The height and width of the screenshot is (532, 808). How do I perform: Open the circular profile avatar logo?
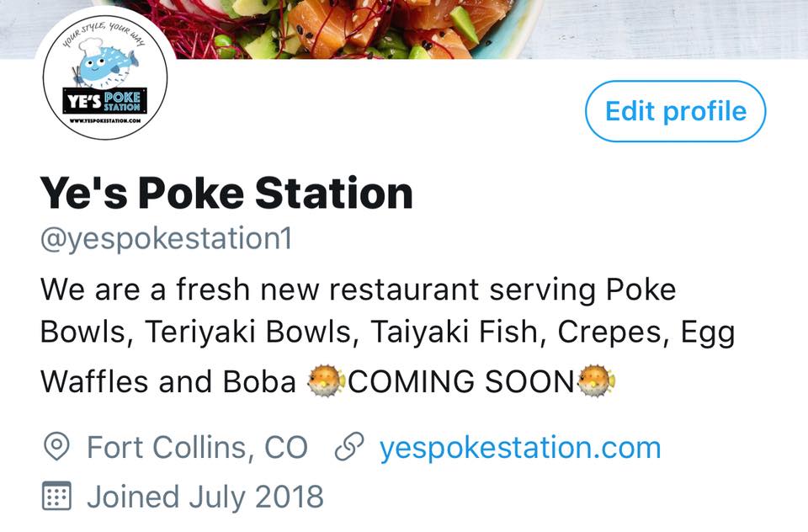click(105, 77)
